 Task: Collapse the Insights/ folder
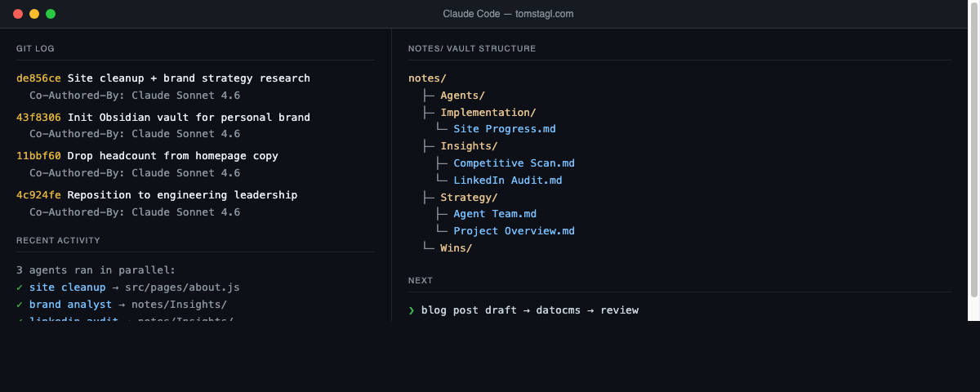pos(469,146)
